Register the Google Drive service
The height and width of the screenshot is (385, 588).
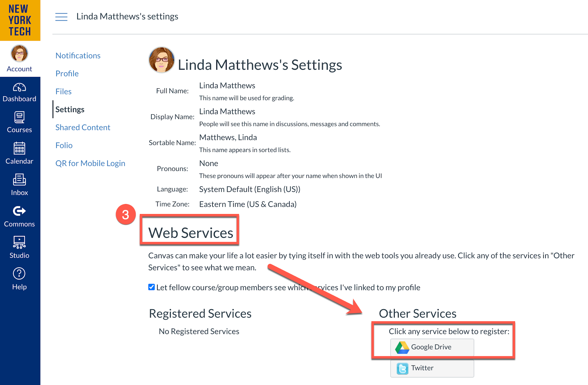tap(432, 347)
